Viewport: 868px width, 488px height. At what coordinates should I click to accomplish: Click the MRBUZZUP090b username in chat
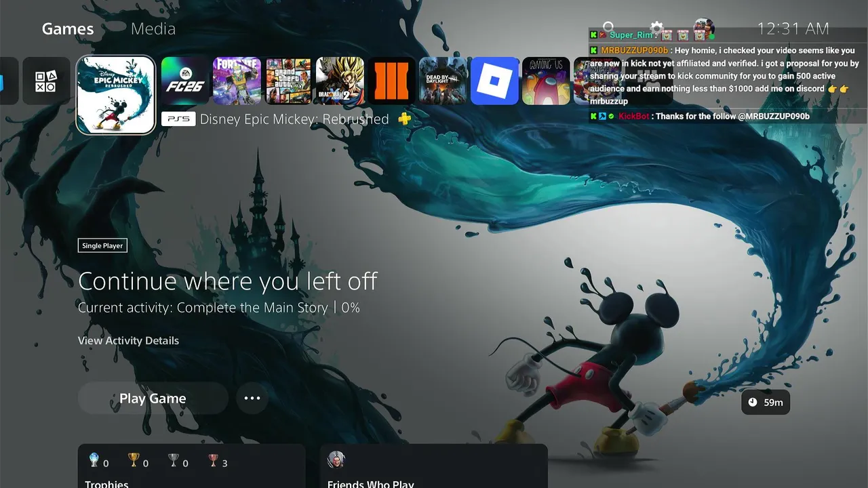(635, 51)
